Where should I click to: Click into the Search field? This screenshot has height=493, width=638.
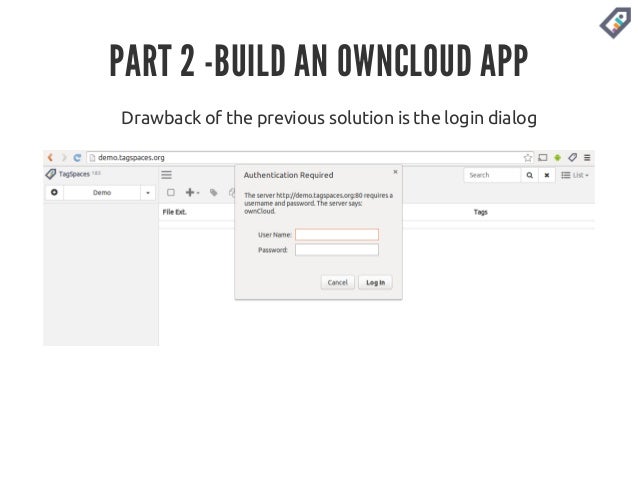tap(492, 175)
